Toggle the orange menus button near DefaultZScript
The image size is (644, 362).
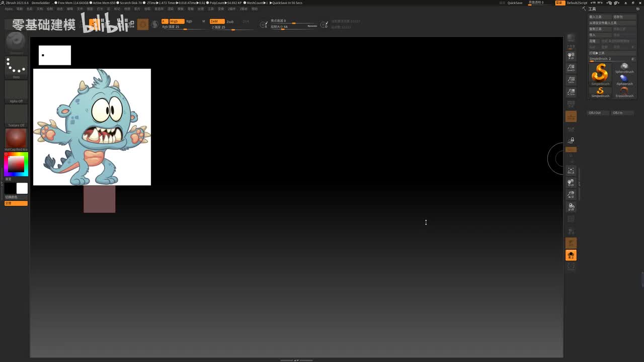tap(559, 3)
